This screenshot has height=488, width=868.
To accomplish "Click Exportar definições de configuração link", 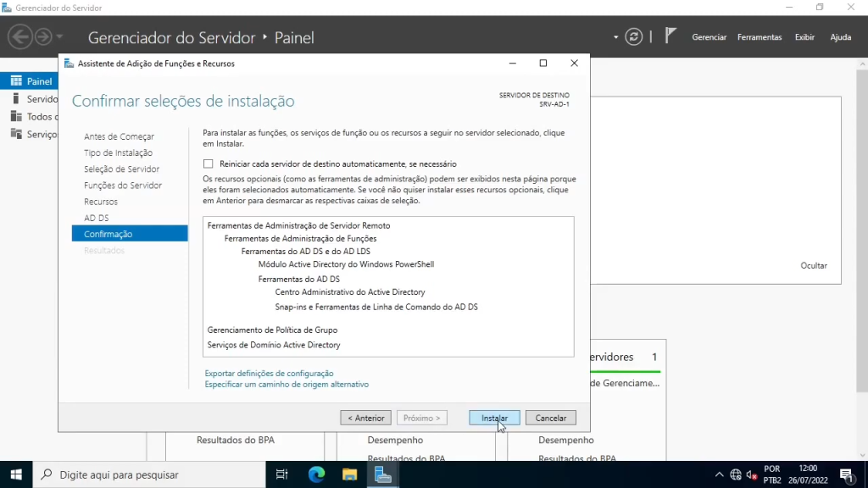I will 269,374.
